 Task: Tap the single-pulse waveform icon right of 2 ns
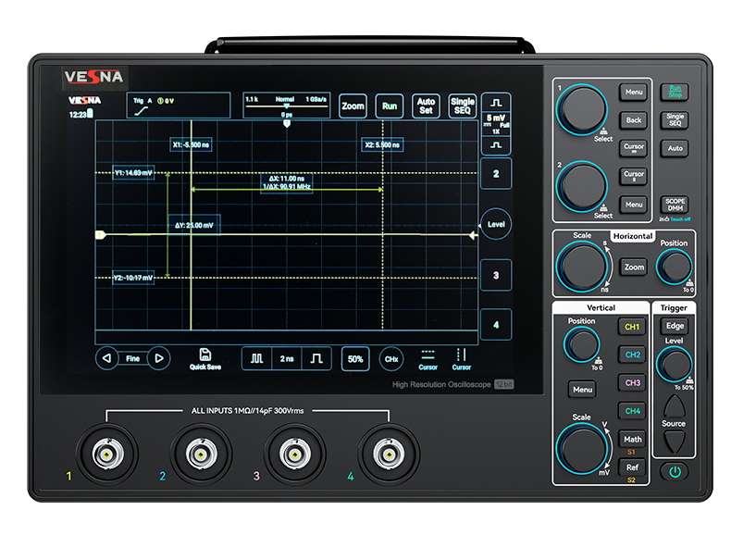[x=317, y=358]
